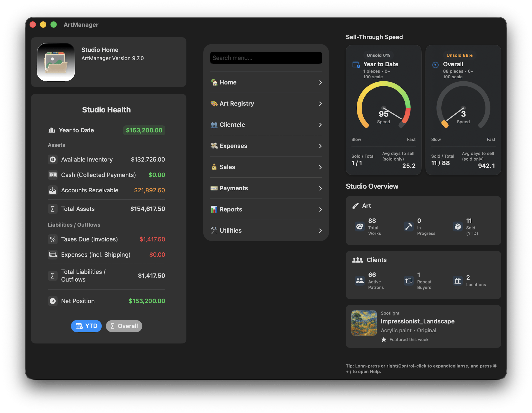Click the In Progress hammer icon
This screenshot has width=532, height=413.
click(x=408, y=226)
